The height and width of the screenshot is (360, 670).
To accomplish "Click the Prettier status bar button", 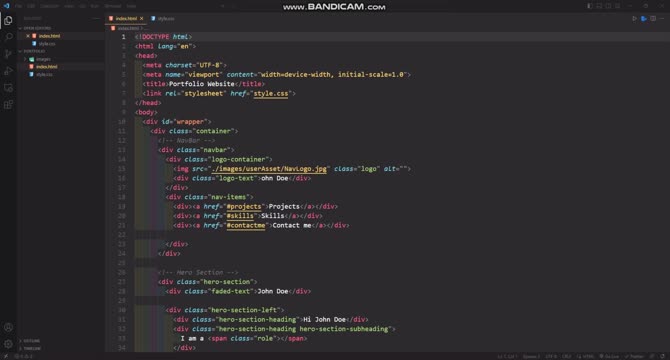I will [634, 356].
